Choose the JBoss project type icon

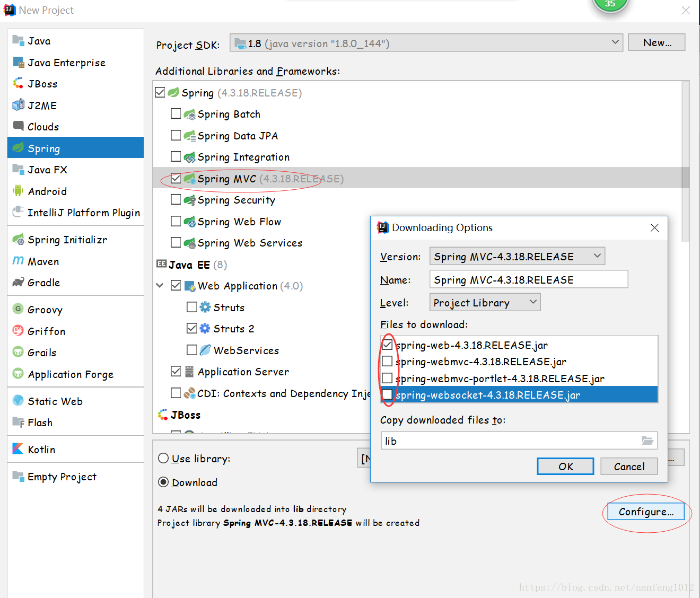pos(18,84)
